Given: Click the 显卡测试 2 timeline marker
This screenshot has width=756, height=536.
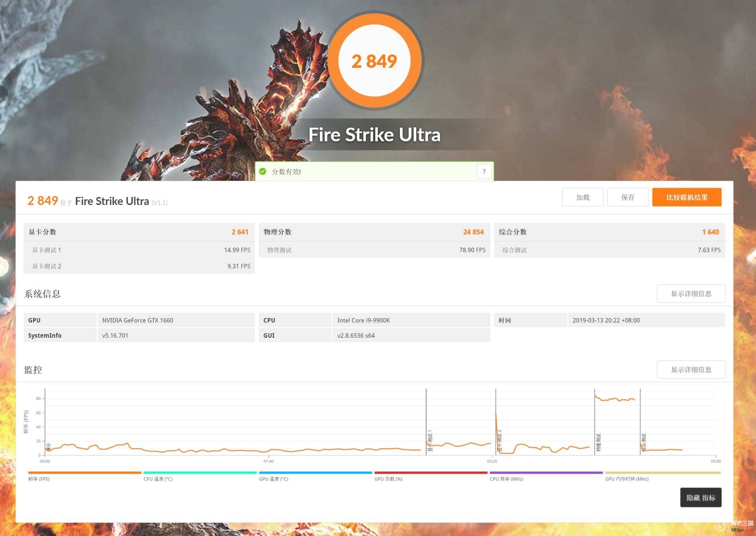Looking at the screenshot, I should click(500, 441).
